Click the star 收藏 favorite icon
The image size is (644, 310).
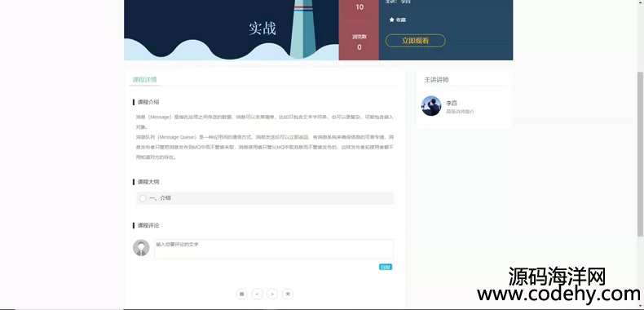tap(392, 20)
